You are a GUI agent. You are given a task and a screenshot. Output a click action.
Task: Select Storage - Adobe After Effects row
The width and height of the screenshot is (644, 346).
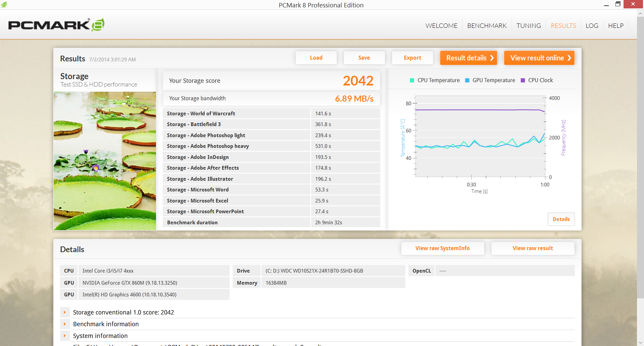(x=271, y=168)
